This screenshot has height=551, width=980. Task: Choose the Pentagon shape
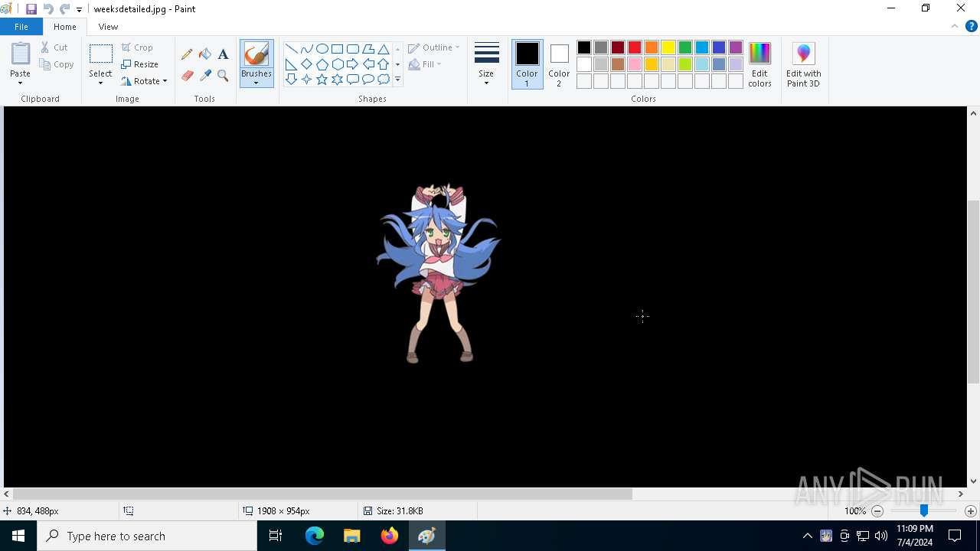point(322,64)
